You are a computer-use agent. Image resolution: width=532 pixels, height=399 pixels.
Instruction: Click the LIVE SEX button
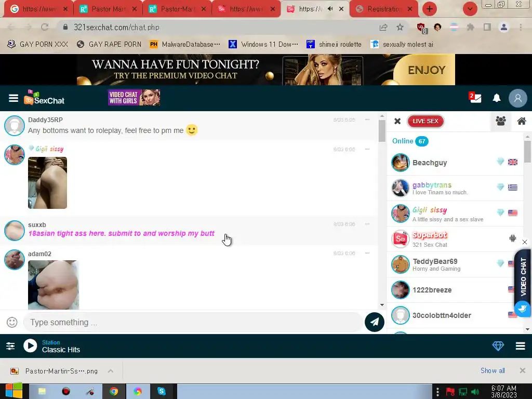(x=425, y=121)
